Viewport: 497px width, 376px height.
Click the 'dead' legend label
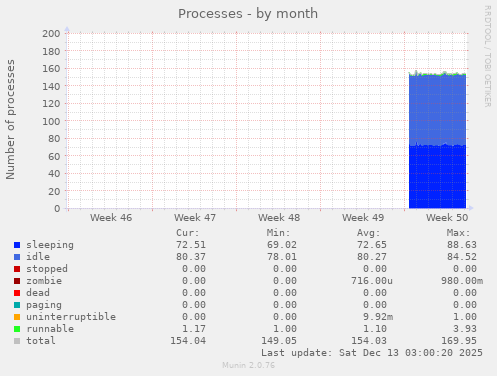38,293
